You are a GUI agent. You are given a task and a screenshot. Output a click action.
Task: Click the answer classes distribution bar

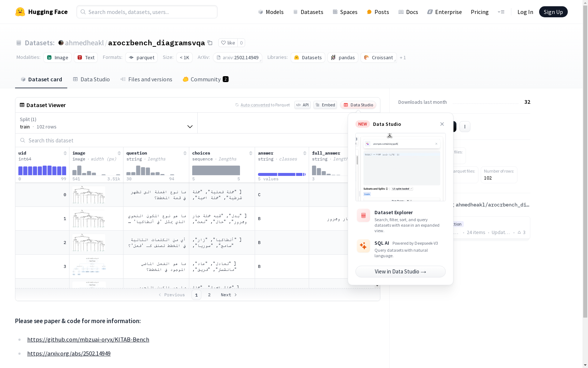(x=282, y=174)
